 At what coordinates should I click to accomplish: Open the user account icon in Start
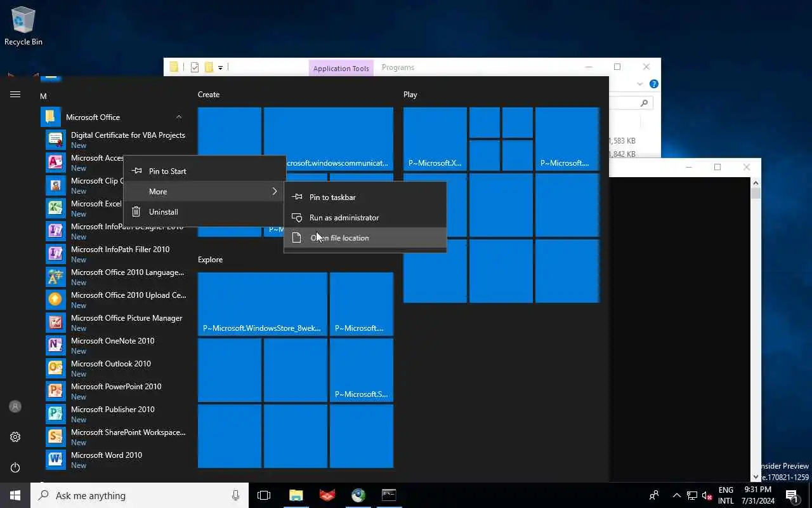[15, 406]
